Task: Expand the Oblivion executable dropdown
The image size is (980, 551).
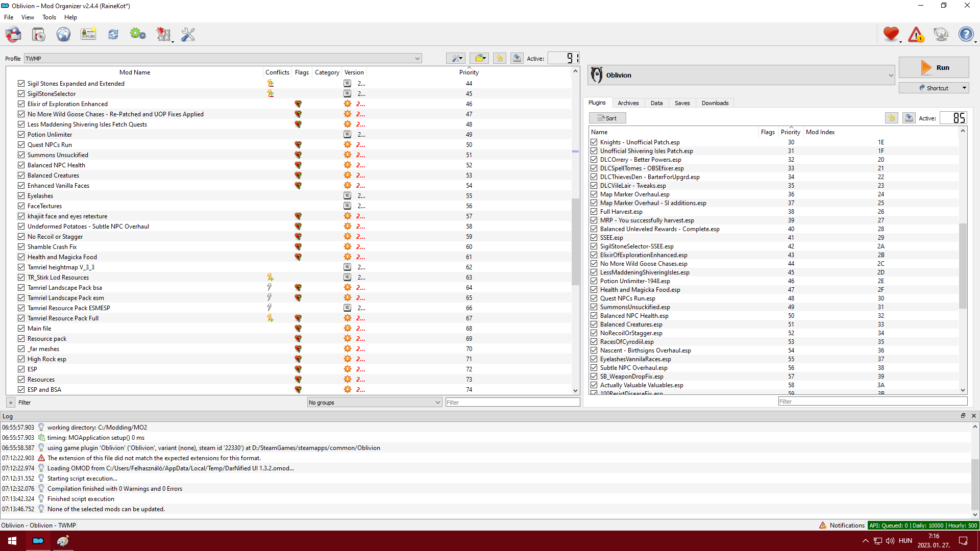Action: click(x=742, y=75)
